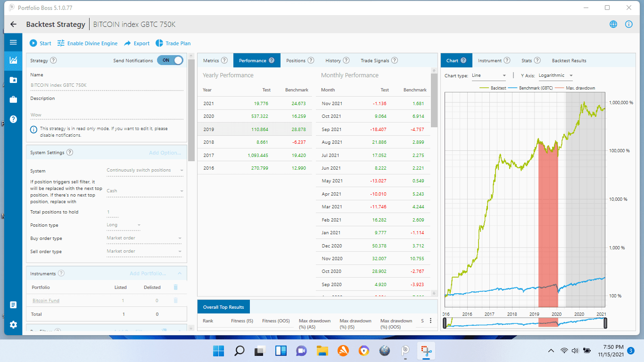Click the help icon next to Strategy

(x=53, y=60)
